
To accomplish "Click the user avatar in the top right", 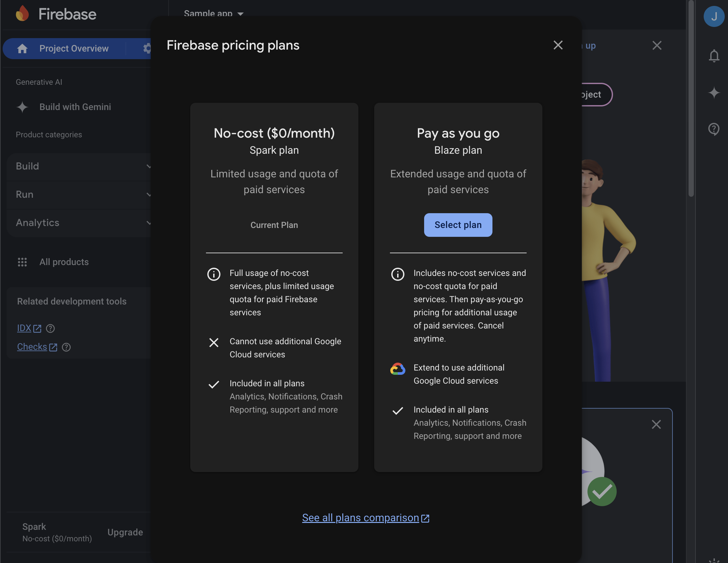I will tap(714, 17).
